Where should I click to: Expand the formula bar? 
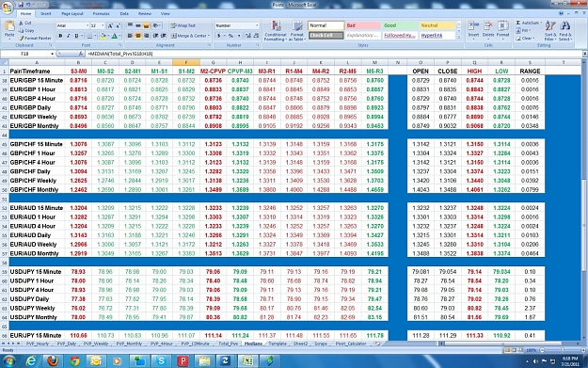584,54
